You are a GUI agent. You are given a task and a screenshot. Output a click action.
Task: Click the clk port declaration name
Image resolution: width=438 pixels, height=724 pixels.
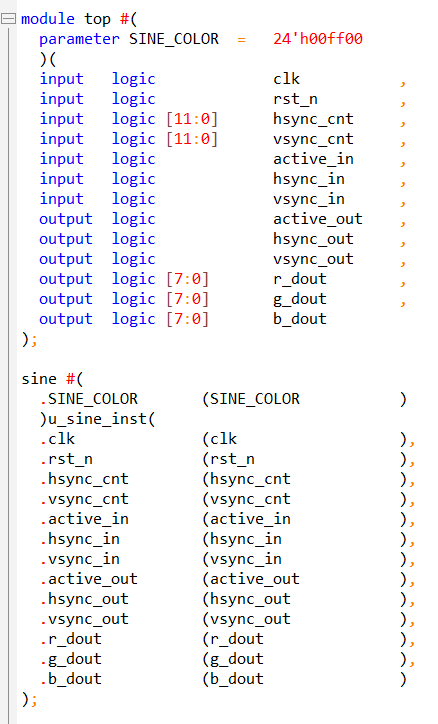click(286, 79)
